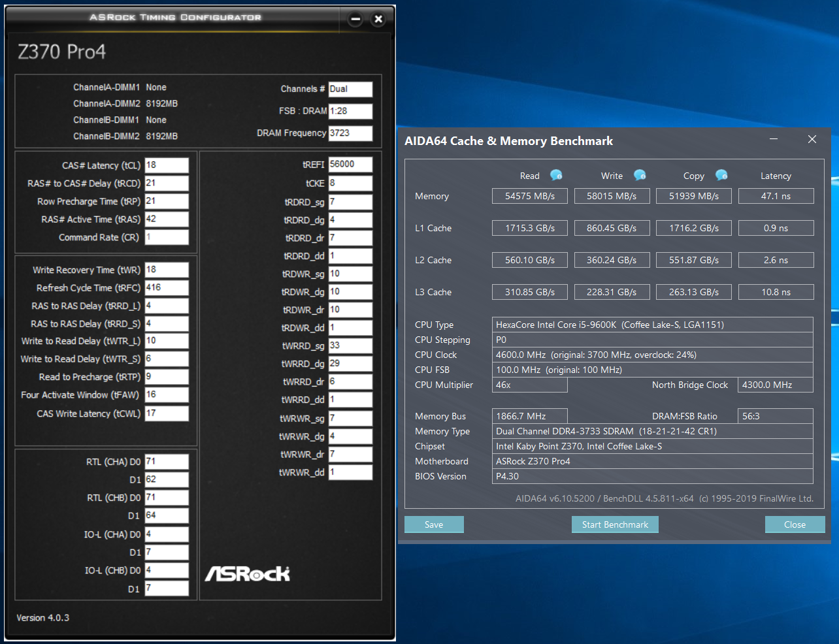Select the L2 Cache Write value 360.24 GB/s
This screenshot has width=839, height=644.
click(x=612, y=260)
